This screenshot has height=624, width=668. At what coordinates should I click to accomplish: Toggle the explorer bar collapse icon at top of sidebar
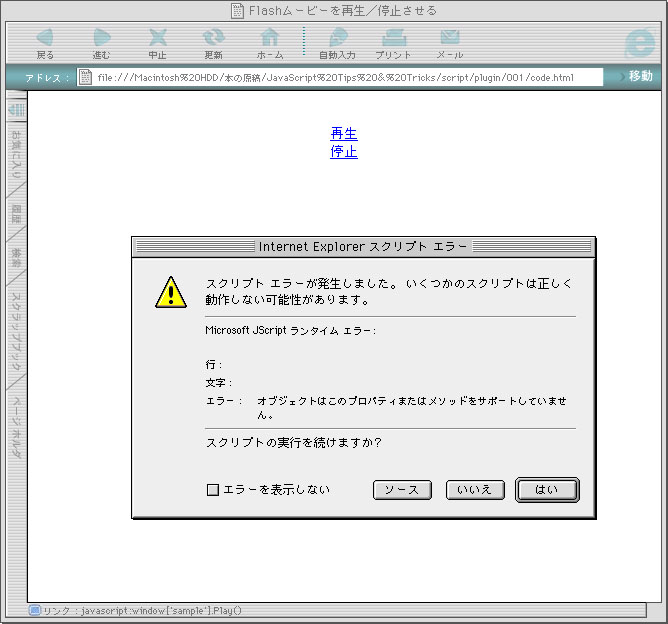pos(17,110)
